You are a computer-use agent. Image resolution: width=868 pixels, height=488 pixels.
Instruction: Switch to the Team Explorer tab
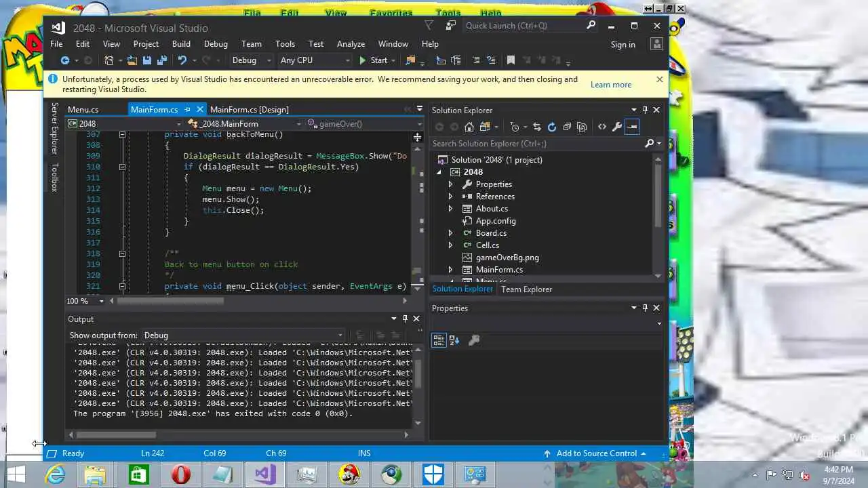pyautogui.click(x=526, y=289)
